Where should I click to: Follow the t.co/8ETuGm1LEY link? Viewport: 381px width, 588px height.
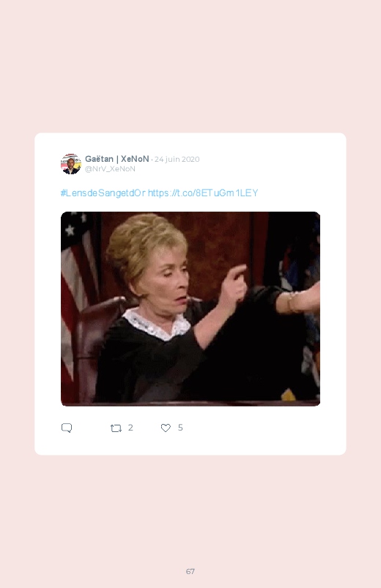tap(203, 193)
